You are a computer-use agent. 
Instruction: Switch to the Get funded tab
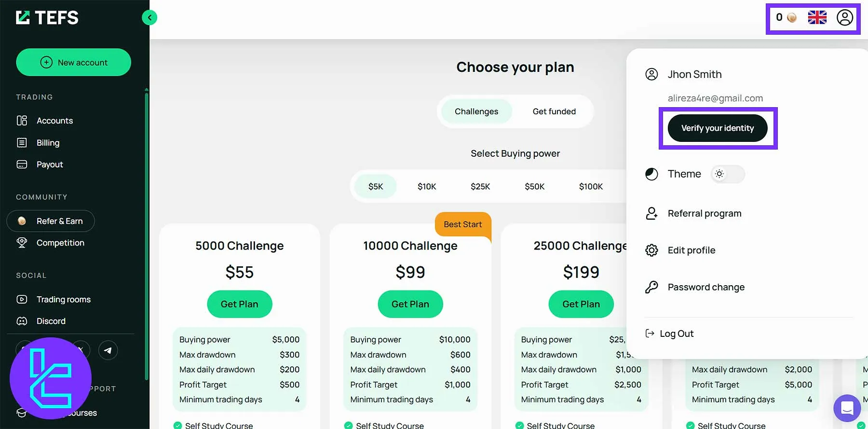click(554, 111)
